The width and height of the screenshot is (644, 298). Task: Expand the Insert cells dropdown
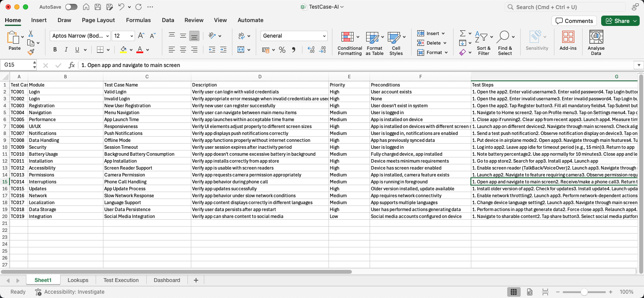(x=443, y=33)
